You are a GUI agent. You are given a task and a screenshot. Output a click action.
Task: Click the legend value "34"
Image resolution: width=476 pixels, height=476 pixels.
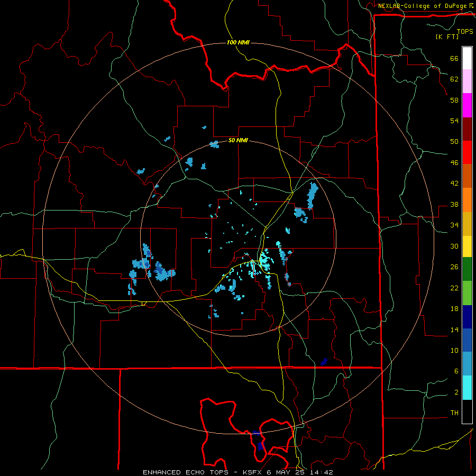click(454, 225)
